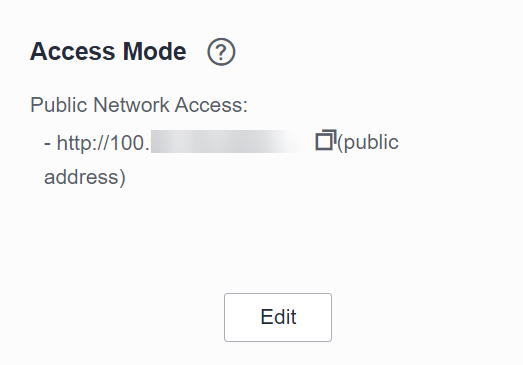The image size is (523, 365).
Task: Select the Access Mode heading text
Action: (x=108, y=51)
